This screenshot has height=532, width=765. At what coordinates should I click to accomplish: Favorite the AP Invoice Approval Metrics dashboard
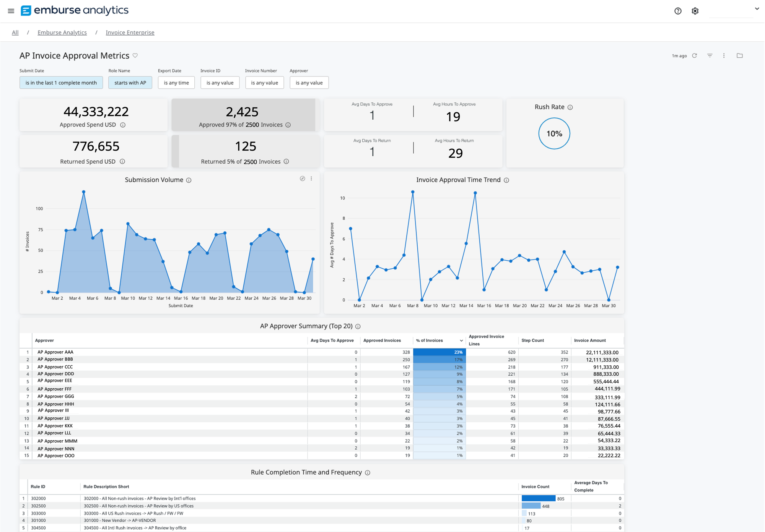[135, 56]
